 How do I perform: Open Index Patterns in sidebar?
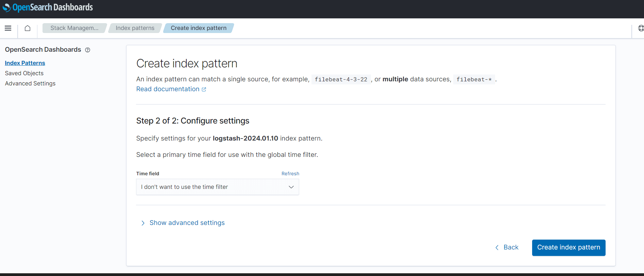coord(25,63)
